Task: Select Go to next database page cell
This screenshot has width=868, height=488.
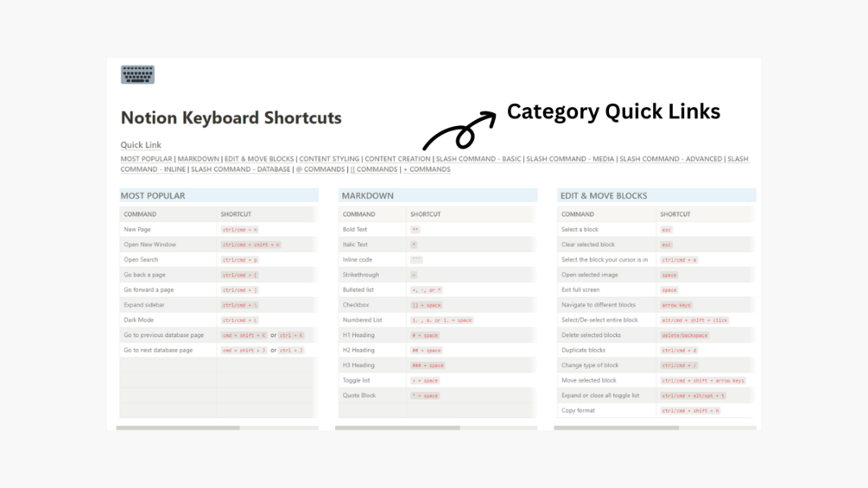Action: coord(168,350)
